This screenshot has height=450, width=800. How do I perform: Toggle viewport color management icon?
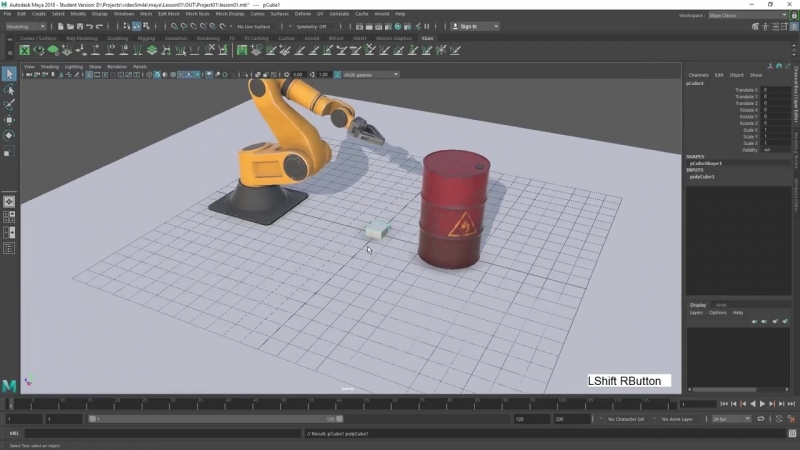(x=337, y=74)
